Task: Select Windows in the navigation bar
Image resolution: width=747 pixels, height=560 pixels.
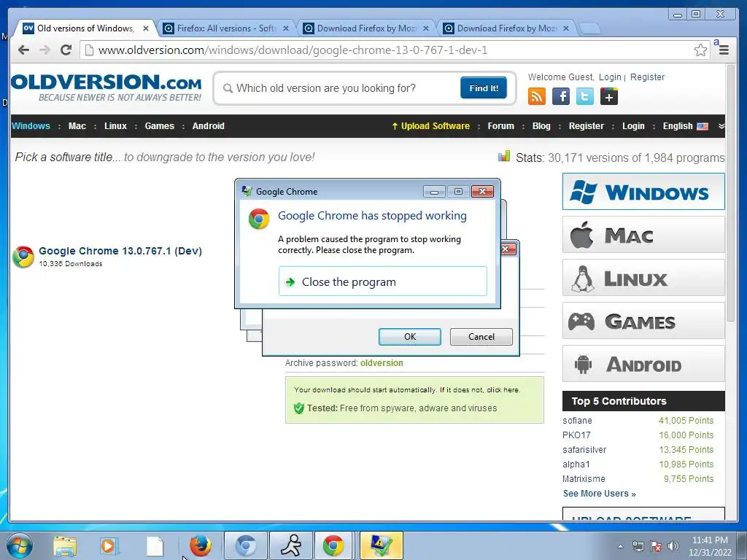Action: [31, 126]
